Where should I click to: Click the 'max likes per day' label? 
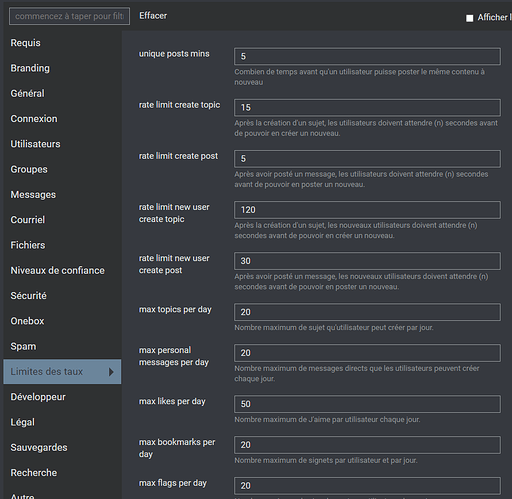coord(172,401)
